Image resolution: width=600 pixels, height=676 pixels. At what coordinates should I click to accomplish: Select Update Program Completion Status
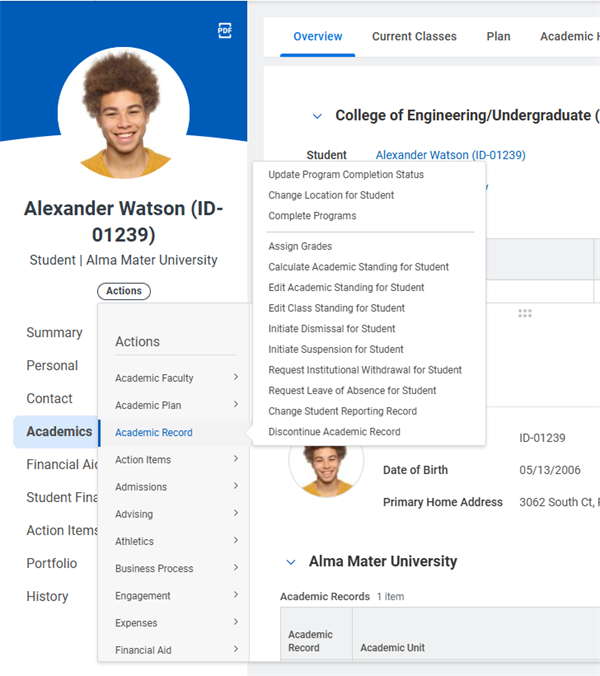pyautogui.click(x=346, y=175)
